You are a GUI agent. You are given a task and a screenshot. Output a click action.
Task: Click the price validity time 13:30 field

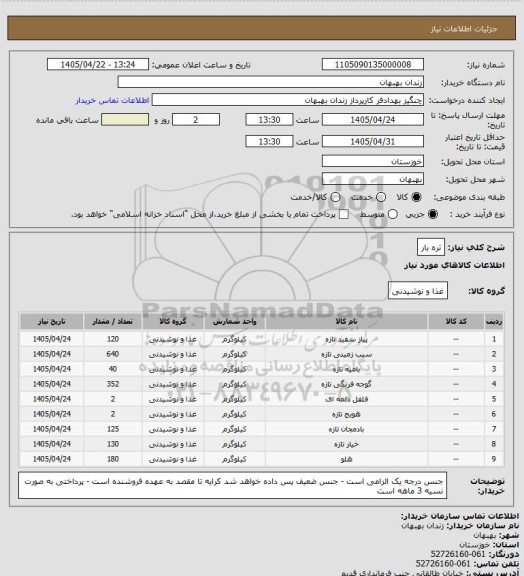(x=269, y=141)
